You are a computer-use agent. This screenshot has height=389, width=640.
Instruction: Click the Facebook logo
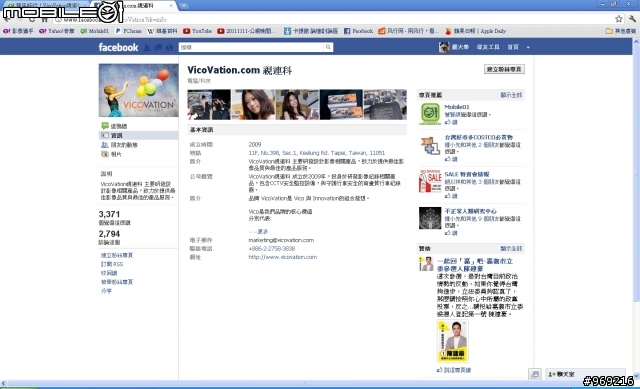coord(118,47)
